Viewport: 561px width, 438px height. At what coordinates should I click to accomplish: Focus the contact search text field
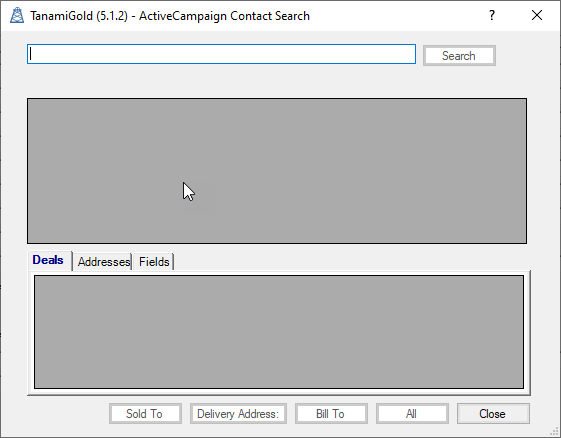point(221,54)
